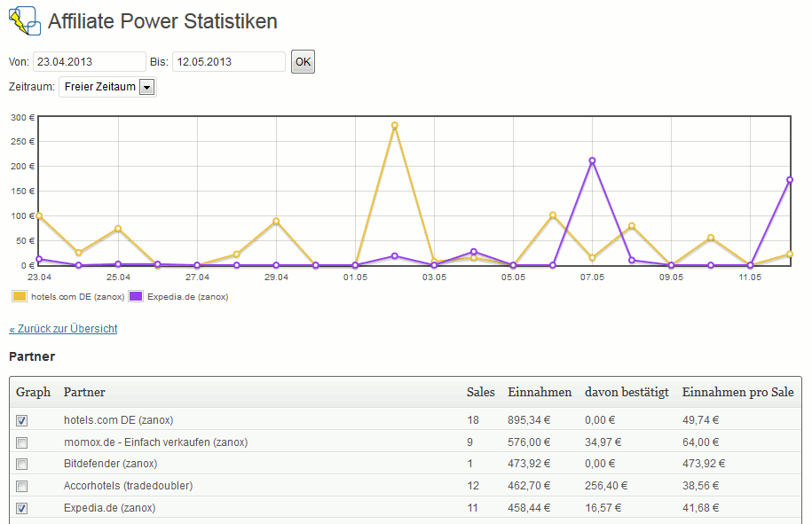Toggle graph checkbox for Expedia.de (zanox)
This screenshot has width=812, height=524.
22,508
